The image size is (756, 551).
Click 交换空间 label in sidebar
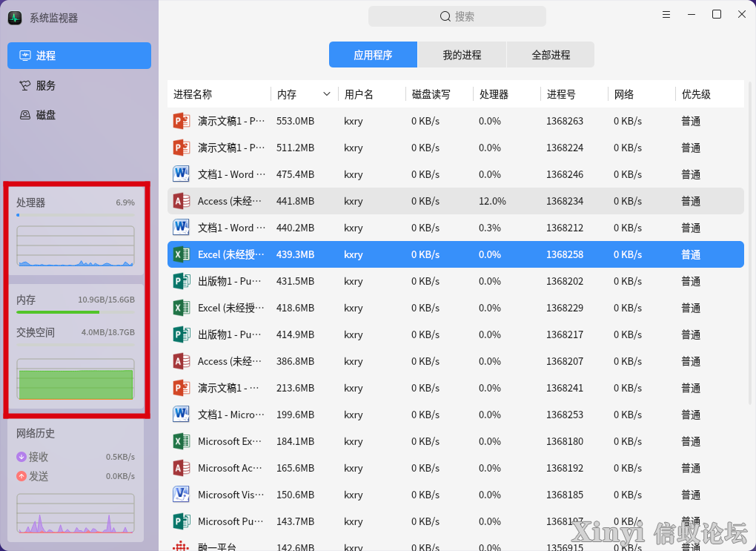(x=35, y=332)
